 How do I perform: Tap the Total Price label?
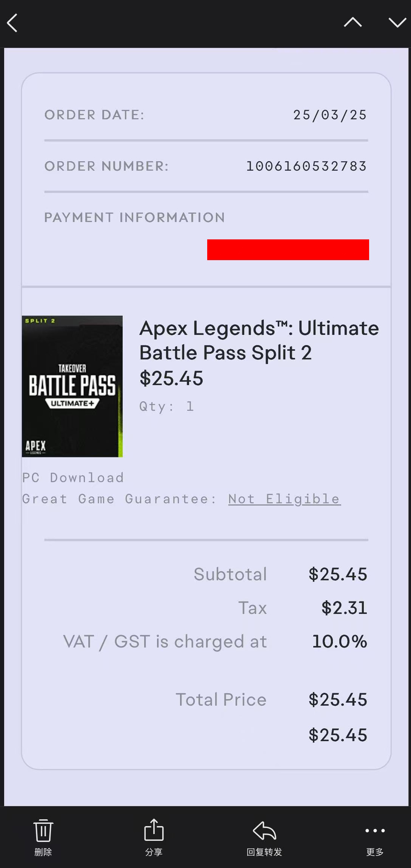coord(221,700)
